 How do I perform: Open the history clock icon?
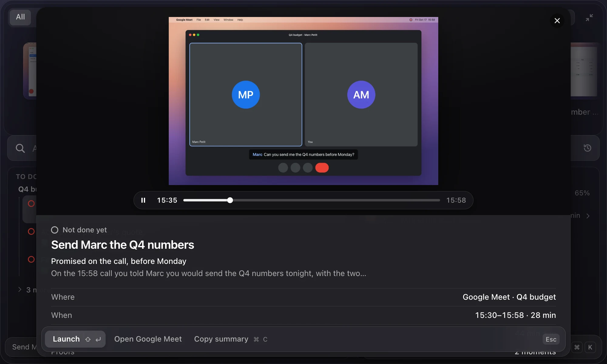[x=587, y=148]
